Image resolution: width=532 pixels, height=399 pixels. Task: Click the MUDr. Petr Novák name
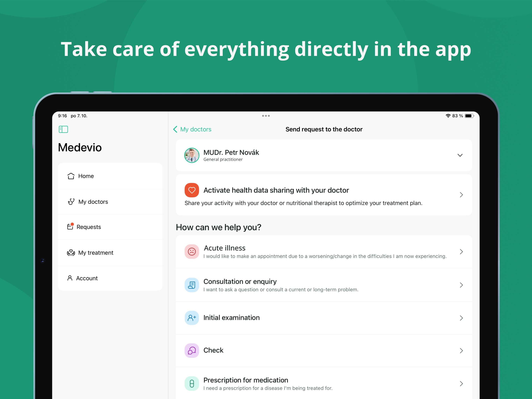pyautogui.click(x=231, y=152)
